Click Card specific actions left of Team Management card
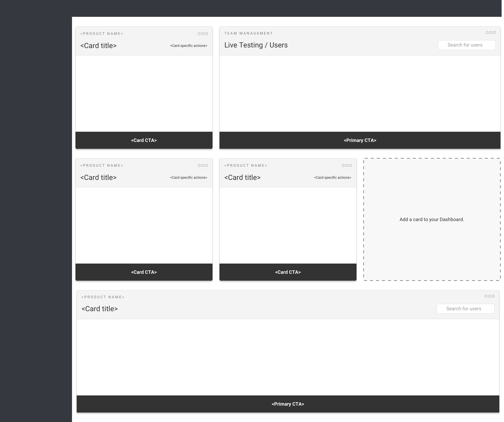 [x=189, y=46]
